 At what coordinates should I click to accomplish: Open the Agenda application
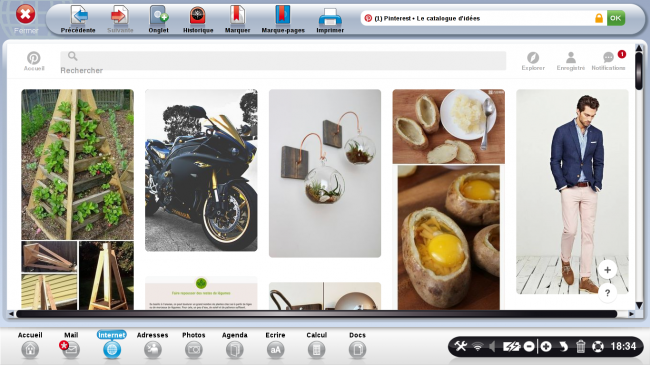[235, 345]
